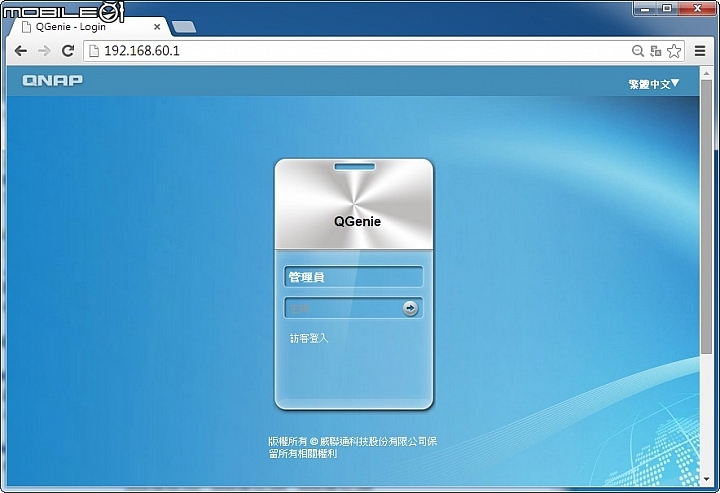This screenshot has width=720, height=493.
Task: Click the QNAP logo
Action: coord(53,80)
